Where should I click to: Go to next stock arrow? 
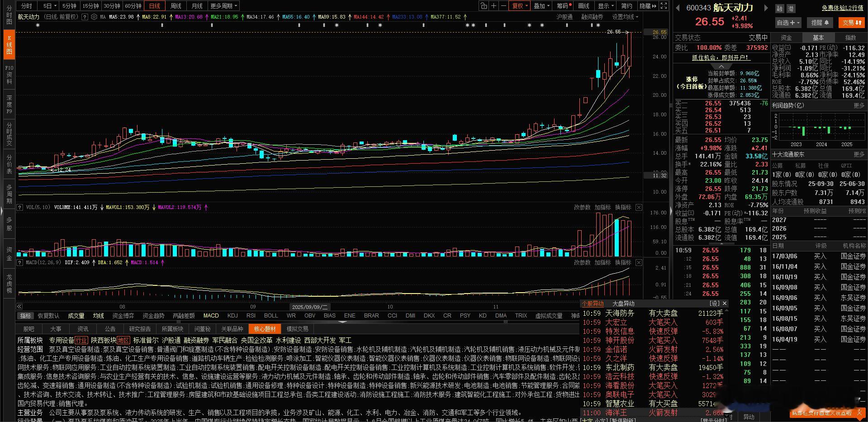point(766,8)
